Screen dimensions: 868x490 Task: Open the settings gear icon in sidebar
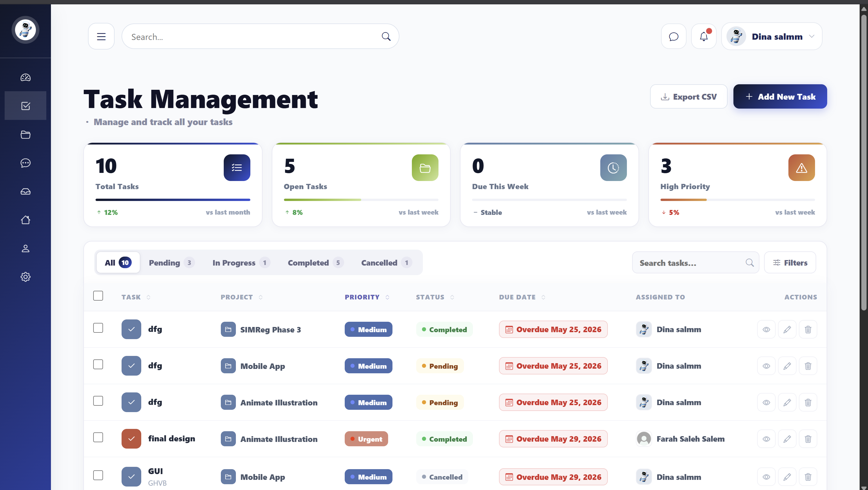tap(25, 277)
